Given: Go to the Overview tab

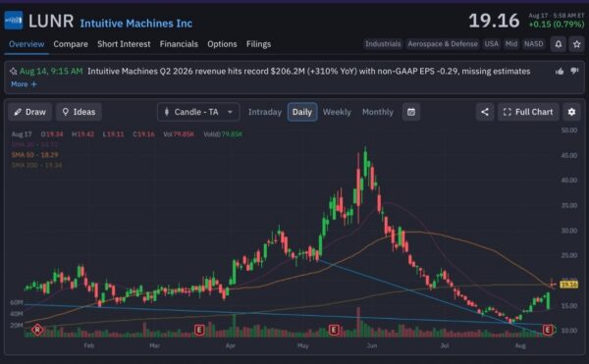Looking at the screenshot, I should pos(27,44).
